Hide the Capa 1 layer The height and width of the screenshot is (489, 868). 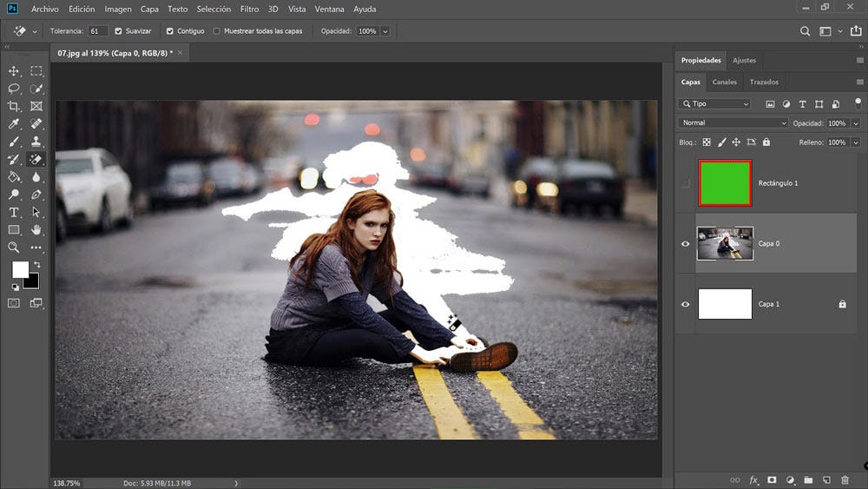(686, 304)
